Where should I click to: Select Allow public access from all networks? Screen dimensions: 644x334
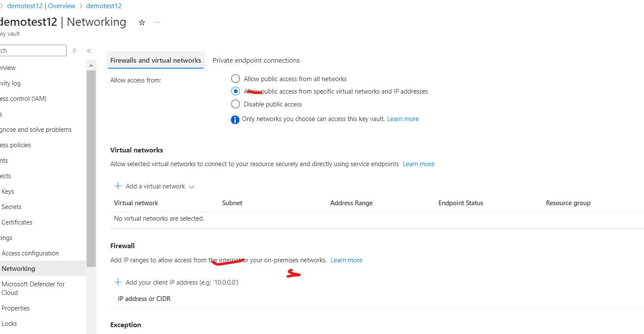tap(236, 79)
